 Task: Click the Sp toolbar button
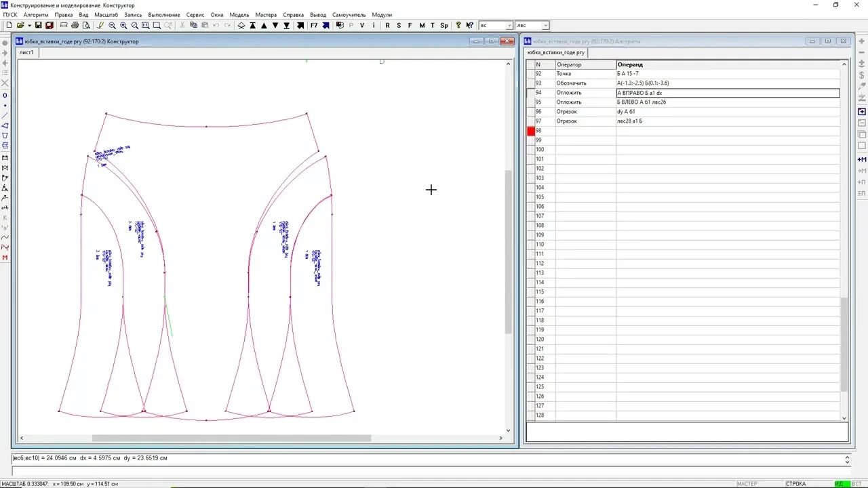tap(443, 25)
